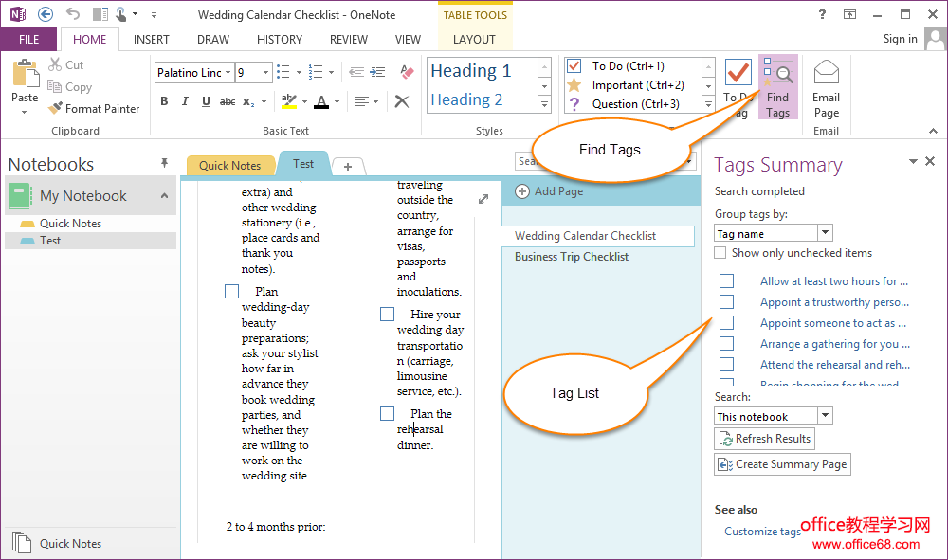Tick the 'Allow at least two hours' tag

click(726, 281)
